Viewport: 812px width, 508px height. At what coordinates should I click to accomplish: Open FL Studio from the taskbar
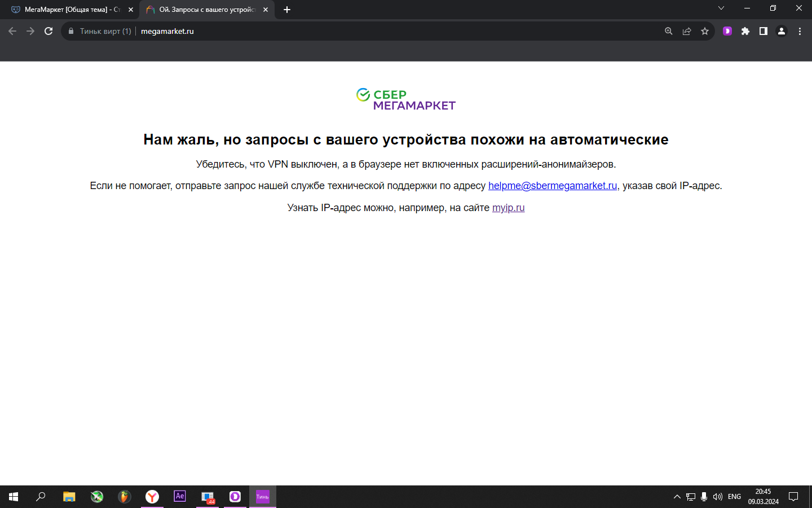point(125,497)
